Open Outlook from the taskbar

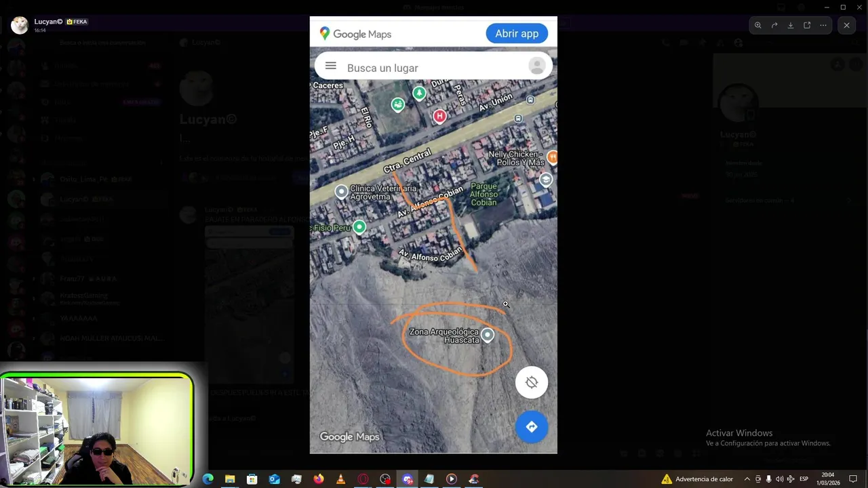coord(275,479)
